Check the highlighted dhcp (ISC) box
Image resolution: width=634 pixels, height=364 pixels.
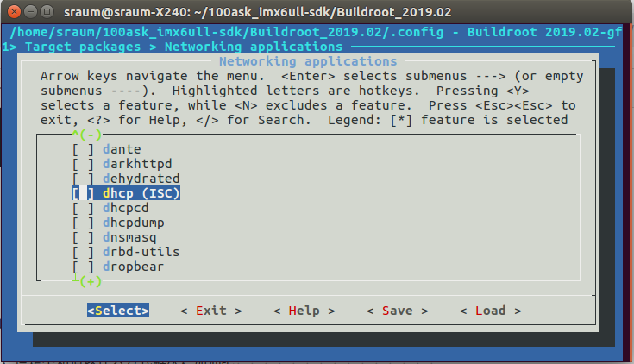pos(84,193)
